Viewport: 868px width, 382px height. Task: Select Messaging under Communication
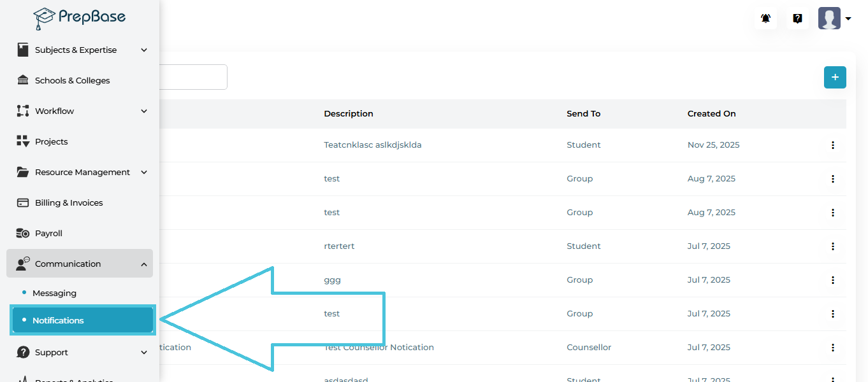(54, 293)
